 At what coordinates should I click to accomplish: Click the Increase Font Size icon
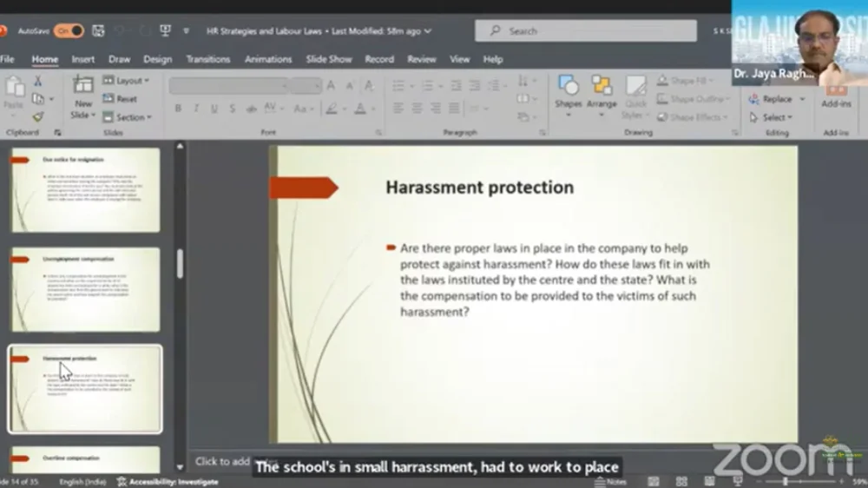[x=331, y=85]
